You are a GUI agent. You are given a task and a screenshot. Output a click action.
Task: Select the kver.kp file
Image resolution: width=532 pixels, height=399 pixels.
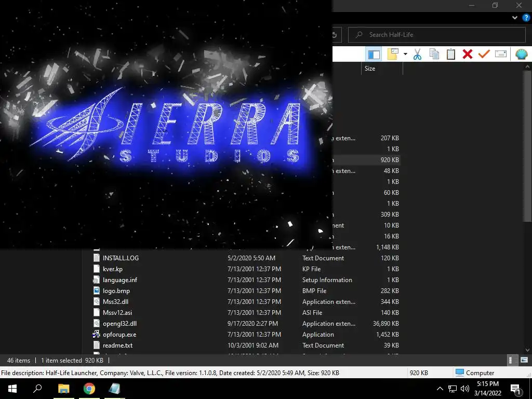(113, 269)
